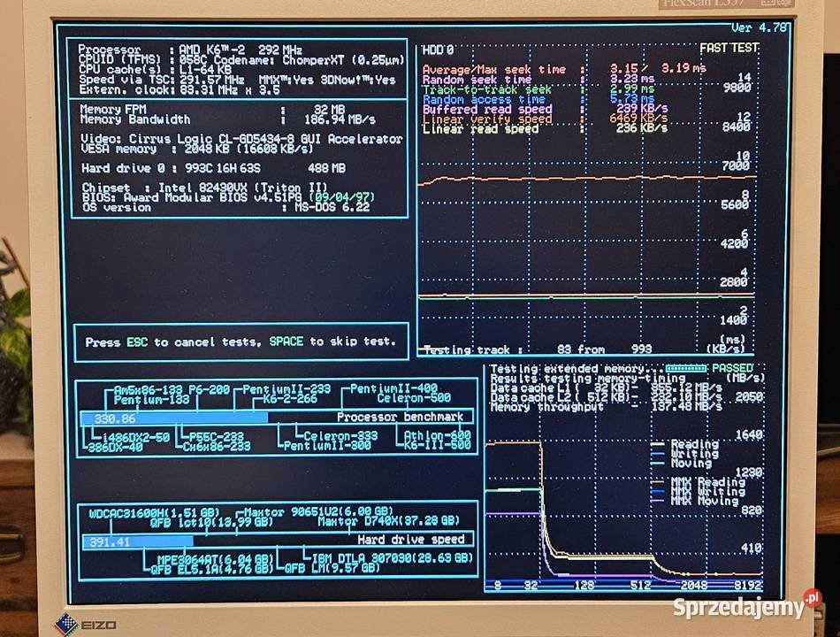The height and width of the screenshot is (637, 840).
Task: Click the 'WDCAC31600H(1.51 GB)' drive label
Action: (x=154, y=512)
